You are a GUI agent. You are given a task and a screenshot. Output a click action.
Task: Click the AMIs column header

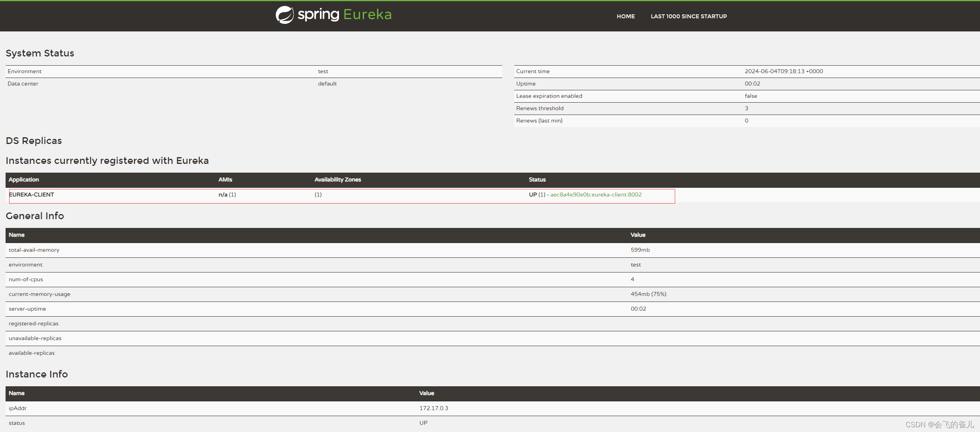225,180
